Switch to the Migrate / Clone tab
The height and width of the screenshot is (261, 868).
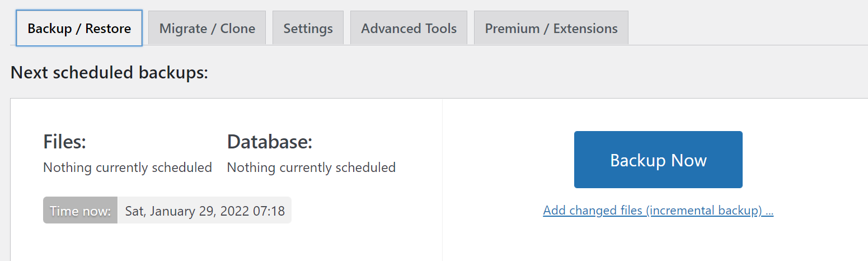[207, 28]
